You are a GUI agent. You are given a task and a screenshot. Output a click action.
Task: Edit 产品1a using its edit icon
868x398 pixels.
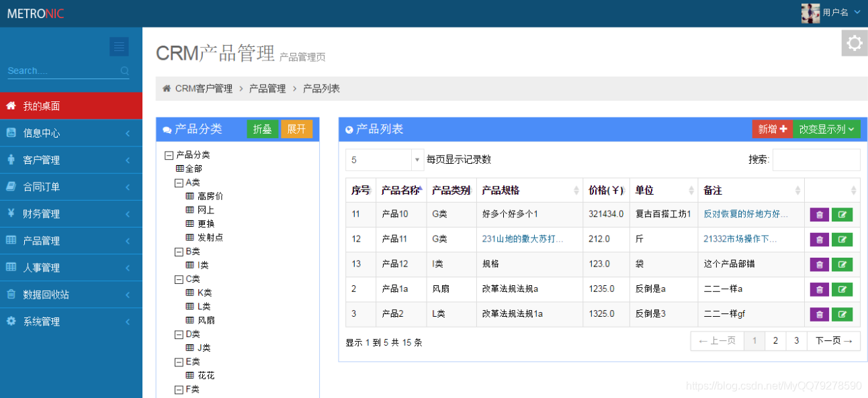[842, 289]
